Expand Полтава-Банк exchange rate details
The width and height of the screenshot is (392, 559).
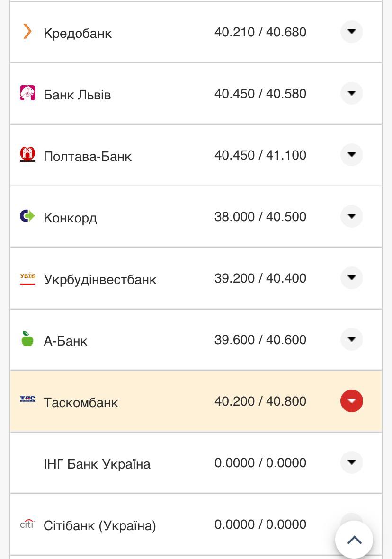tap(351, 155)
